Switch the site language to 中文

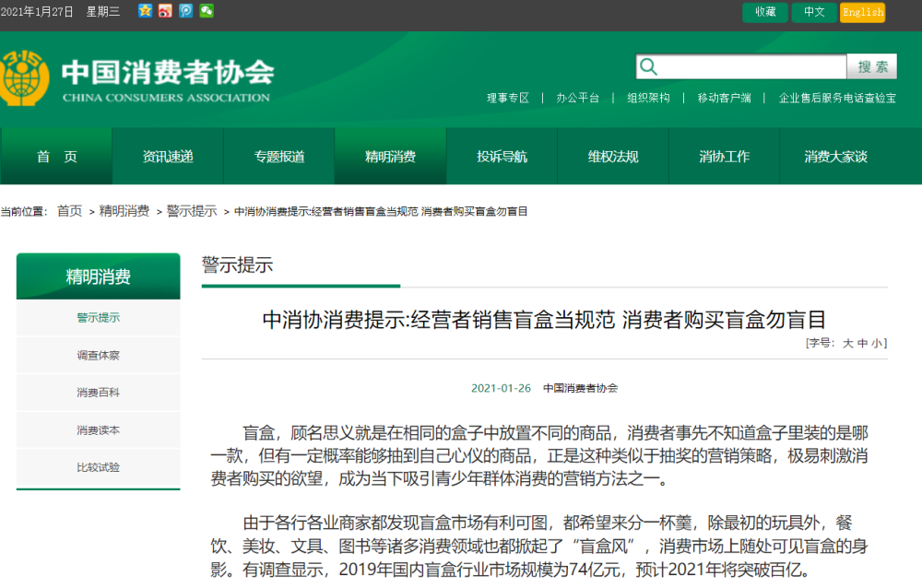[814, 12]
